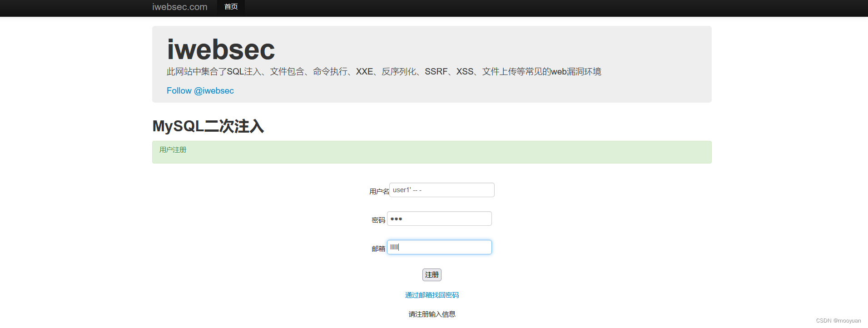Image resolution: width=868 pixels, height=328 pixels.
Task: Select the 密码 label
Action: [378, 220]
